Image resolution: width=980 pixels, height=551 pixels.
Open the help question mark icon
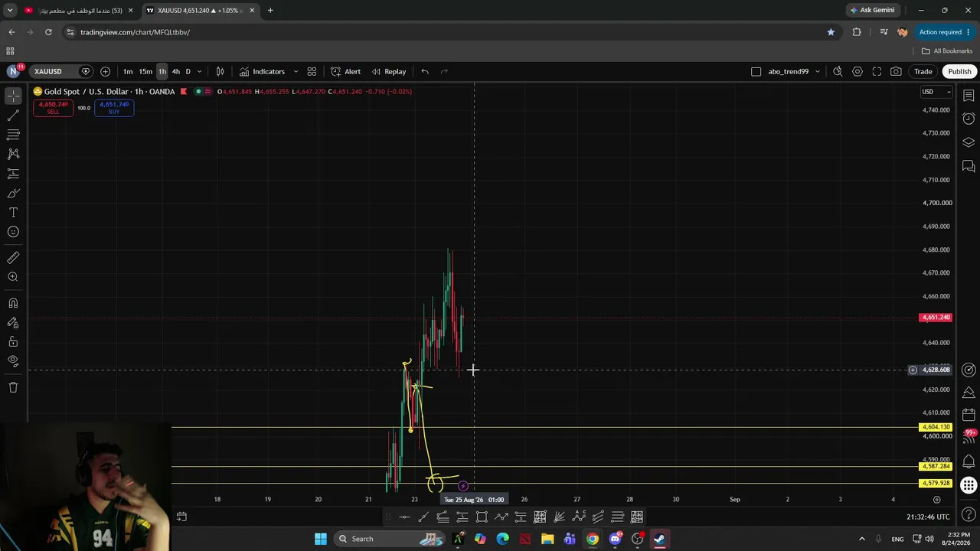click(969, 514)
